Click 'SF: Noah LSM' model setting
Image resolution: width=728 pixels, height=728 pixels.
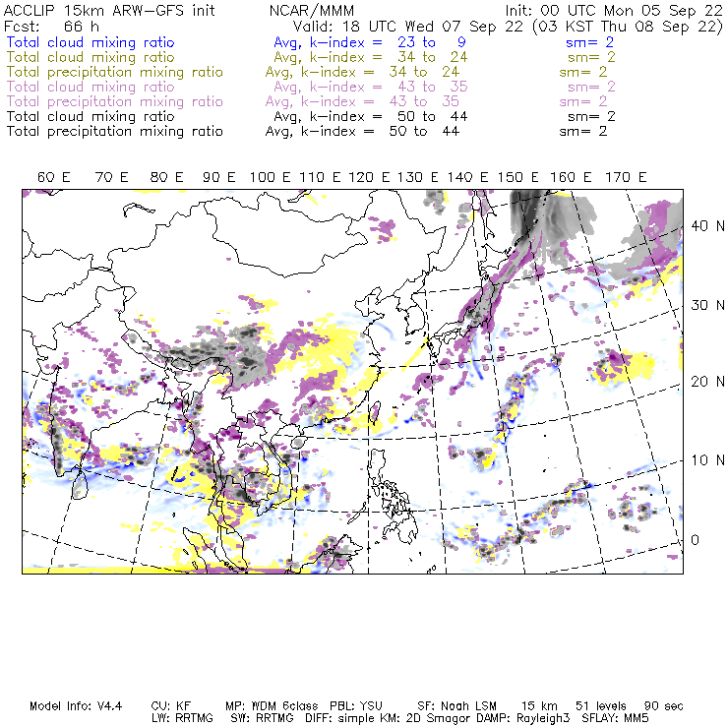click(x=456, y=706)
